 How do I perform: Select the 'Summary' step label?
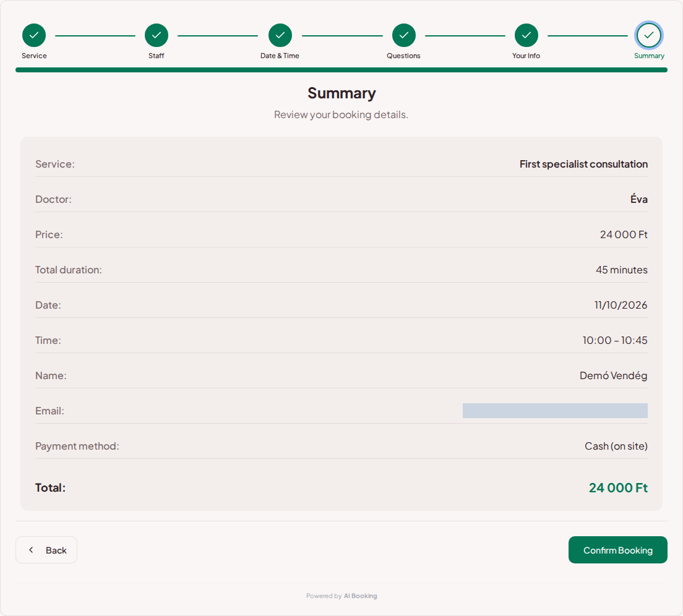pyautogui.click(x=649, y=56)
